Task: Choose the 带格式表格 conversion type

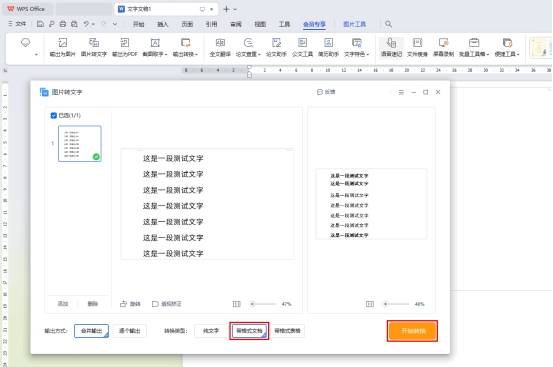Action: click(x=287, y=331)
